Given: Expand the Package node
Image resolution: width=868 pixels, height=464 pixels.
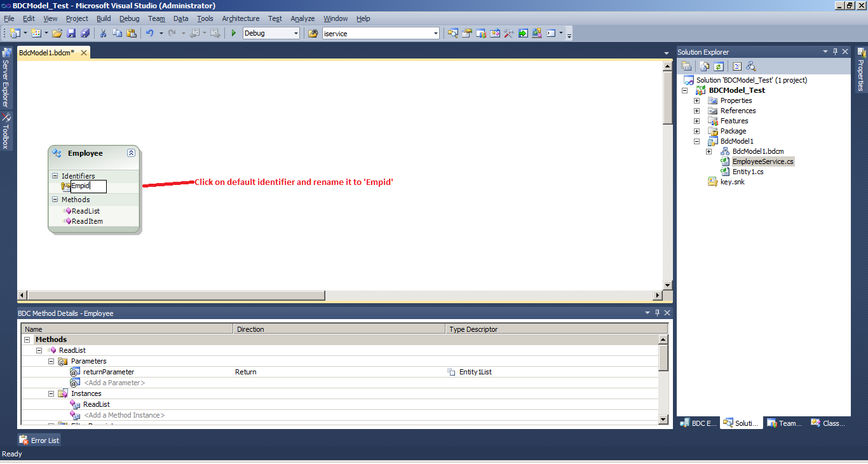Looking at the screenshot, I should [696, 131].
